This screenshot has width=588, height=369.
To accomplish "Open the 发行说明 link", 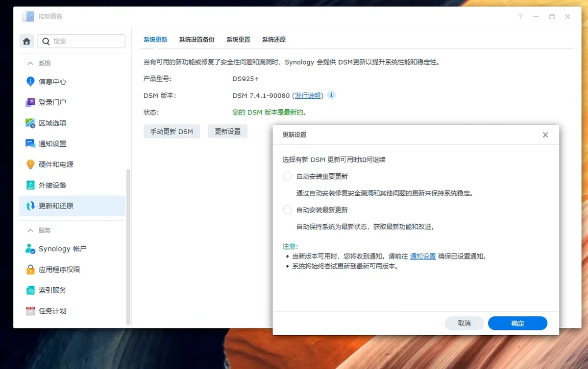I will pos(308,95).
